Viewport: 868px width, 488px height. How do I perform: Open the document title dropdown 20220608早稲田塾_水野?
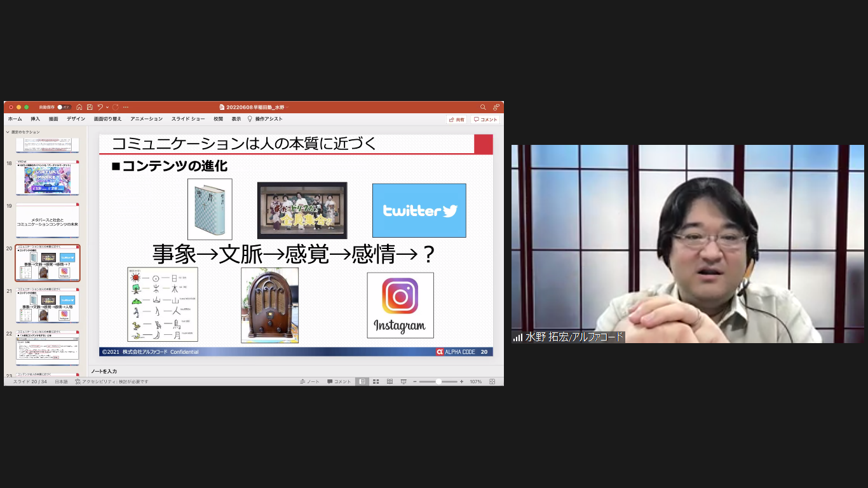pyautogui.click(x=254, y=107)
